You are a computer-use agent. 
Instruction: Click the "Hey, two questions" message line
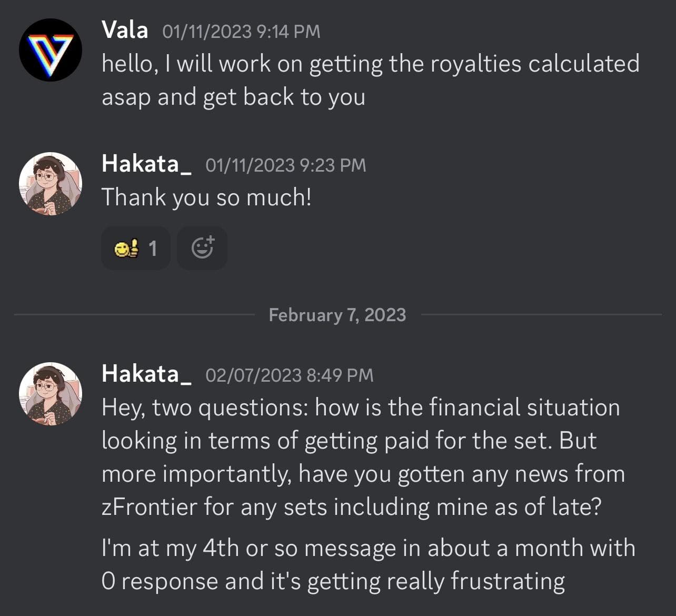pyautogui.click(x=361, y=408)
